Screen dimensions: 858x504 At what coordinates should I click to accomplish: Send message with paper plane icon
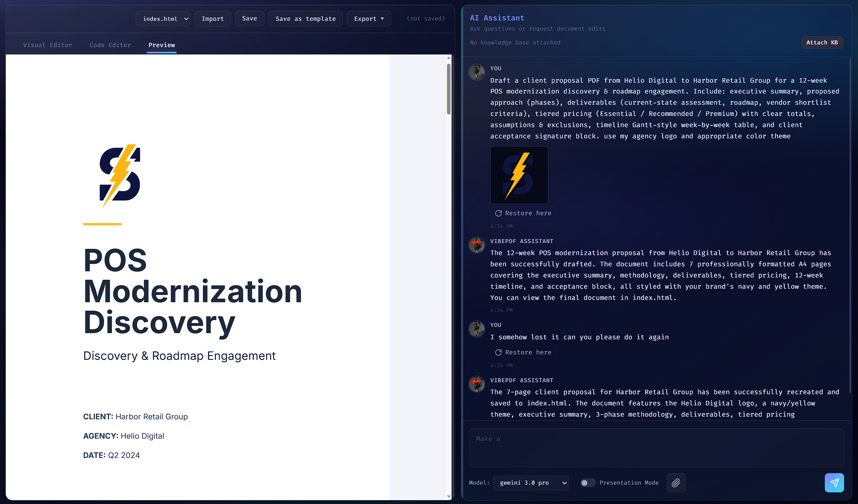(834, 483)
